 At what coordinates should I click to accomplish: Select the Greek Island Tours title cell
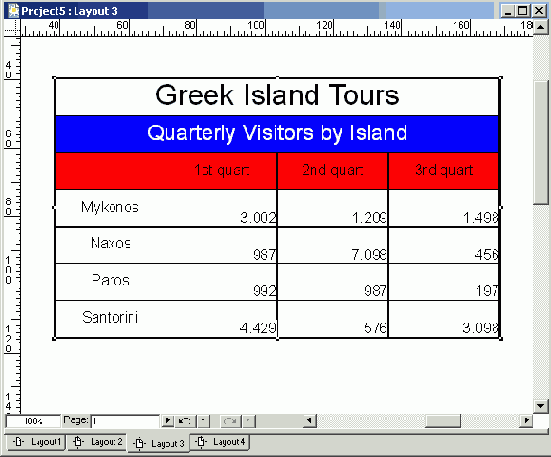(277, 96)
